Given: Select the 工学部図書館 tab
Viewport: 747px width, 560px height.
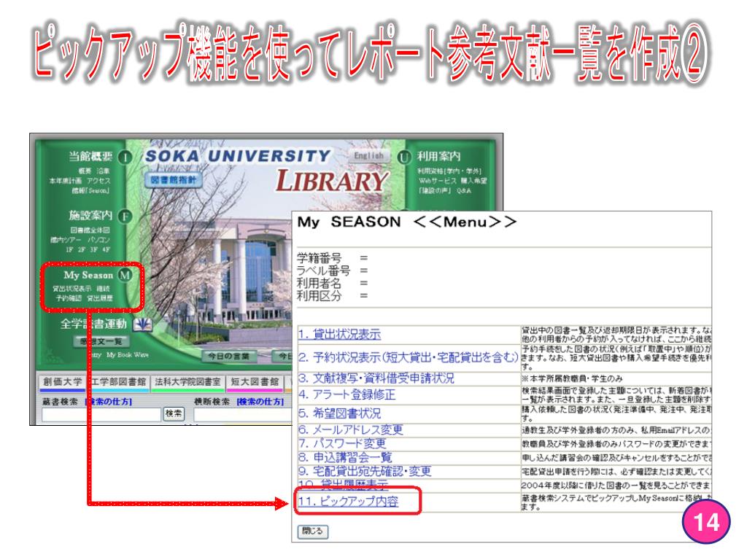Looking at the screenshot, I should pyautogui.click(x=119, y=382).
